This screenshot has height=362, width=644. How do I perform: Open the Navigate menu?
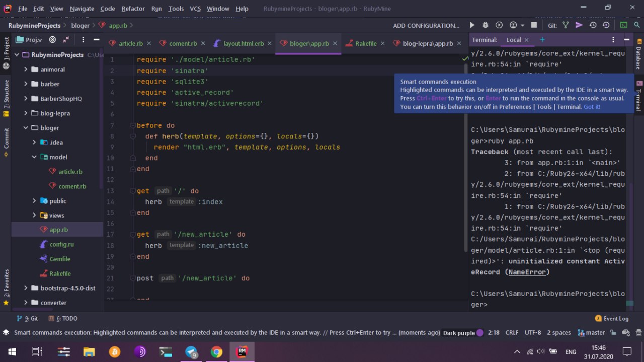click(82, 9)
